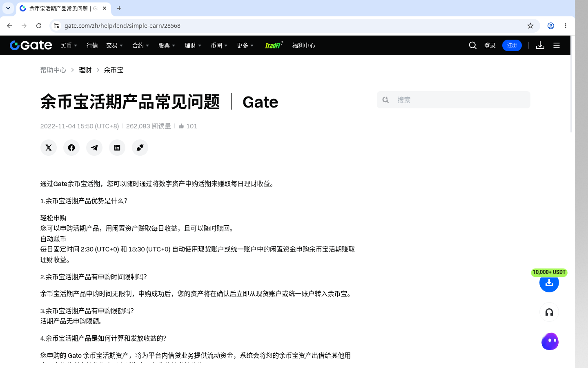The width and height of the screenshot is (588, 368).
Task: Bookmark this page with star icon
Action: (530, 26)
